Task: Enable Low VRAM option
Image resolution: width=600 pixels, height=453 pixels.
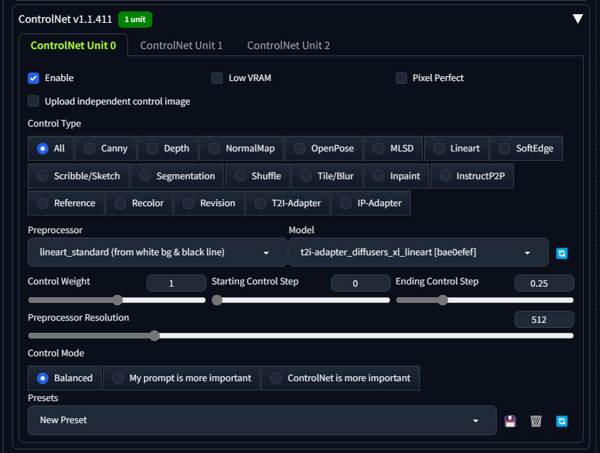Action: (x=217, y=78)
